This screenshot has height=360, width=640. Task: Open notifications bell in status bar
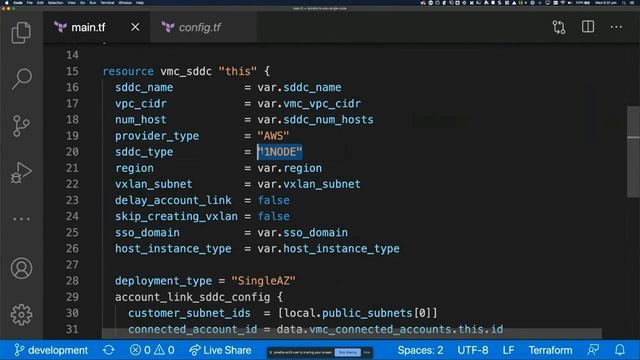click(620, 350)
